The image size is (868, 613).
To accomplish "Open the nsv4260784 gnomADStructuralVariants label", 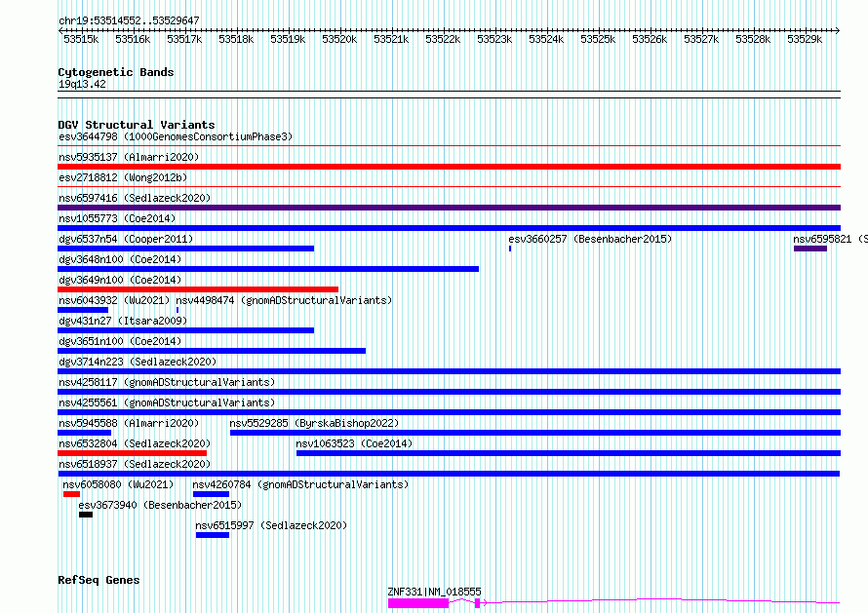I will point(300,484).
